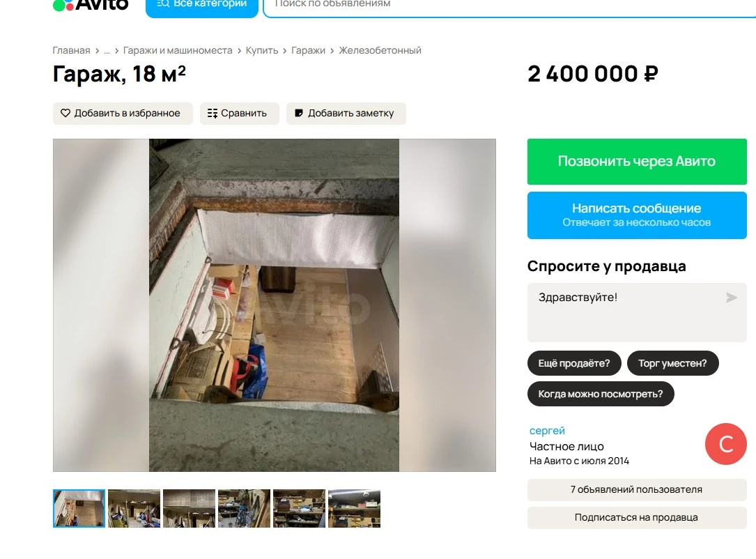
Task: Click Подписаться на продавца button
Action: [637, 517]
